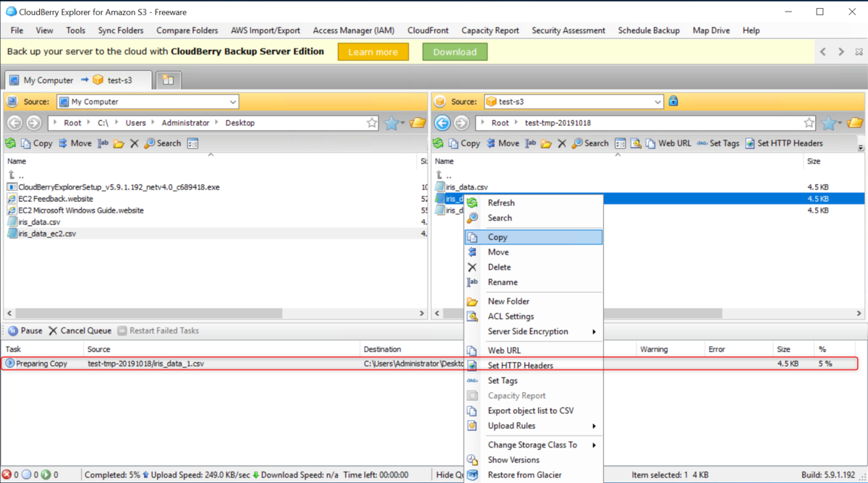
Task: Choose Delete from the context menu
Action: click(533, 267)
